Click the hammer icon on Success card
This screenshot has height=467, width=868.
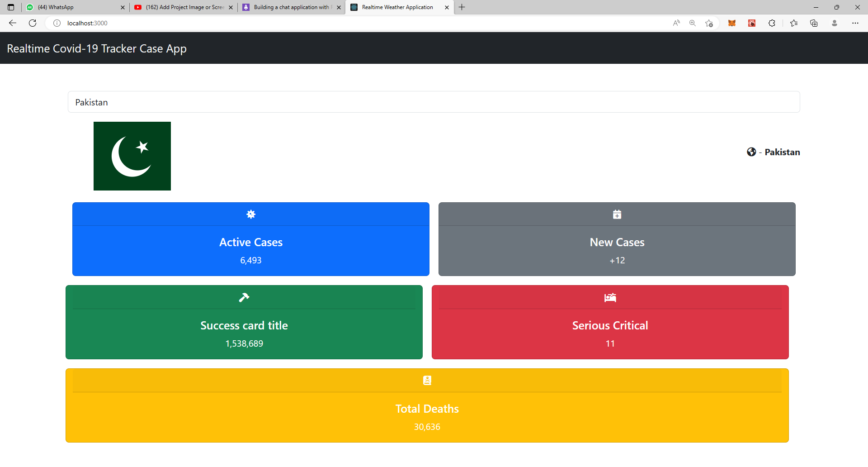click(244, 297)
